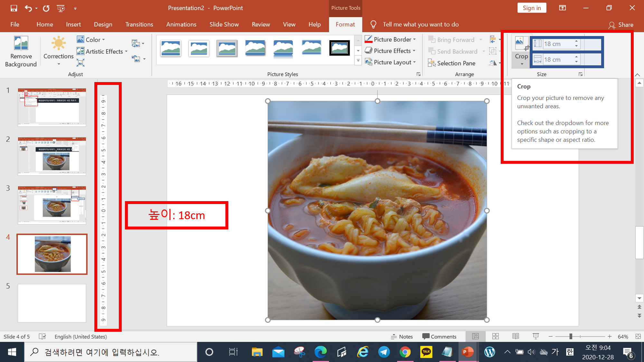Open Reading View from status bar
The width and height of the screenshot is (644, 362).
click(x=516, y=336)
